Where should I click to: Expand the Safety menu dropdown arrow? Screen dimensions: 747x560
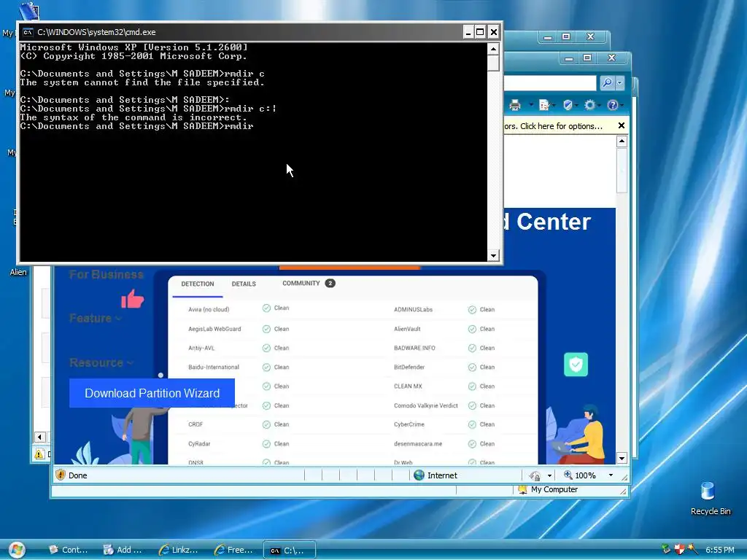tap(576, 105)
